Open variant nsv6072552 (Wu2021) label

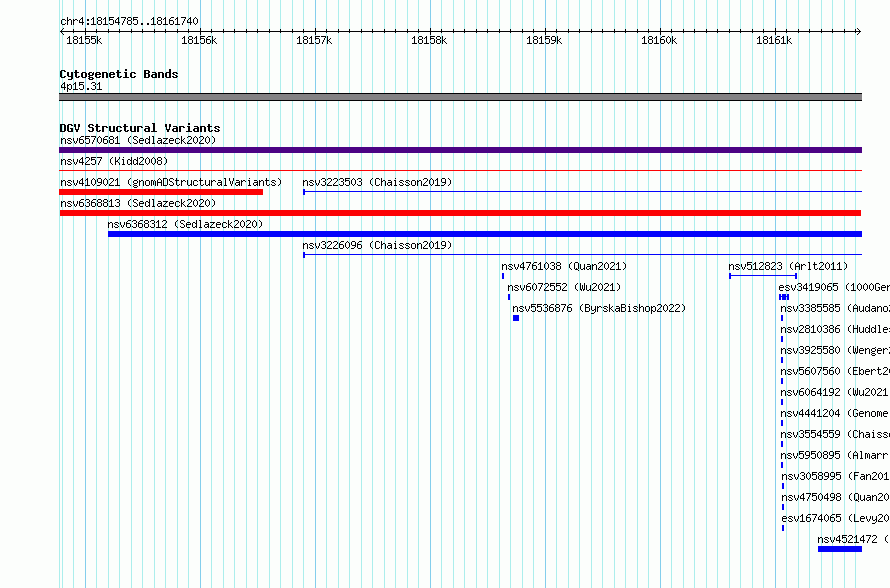[564, 287]
